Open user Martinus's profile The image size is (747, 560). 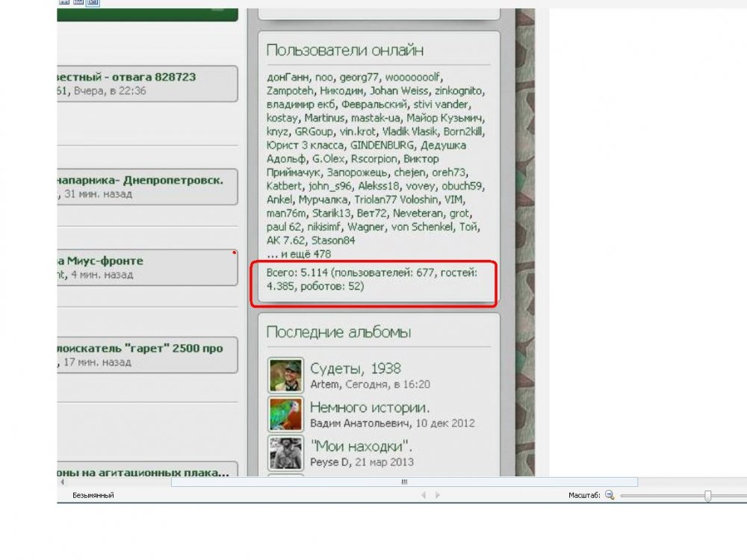[324, 118]
